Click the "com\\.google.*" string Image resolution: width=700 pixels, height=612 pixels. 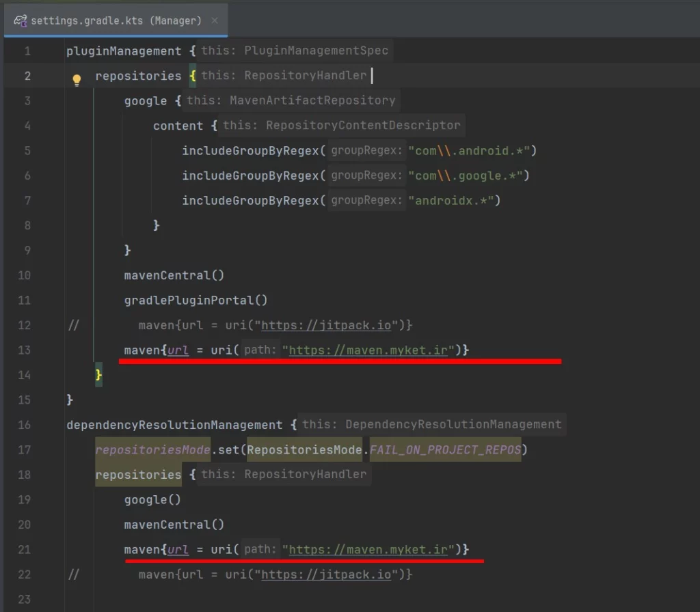pyautogui.click(x=465, y=176)
